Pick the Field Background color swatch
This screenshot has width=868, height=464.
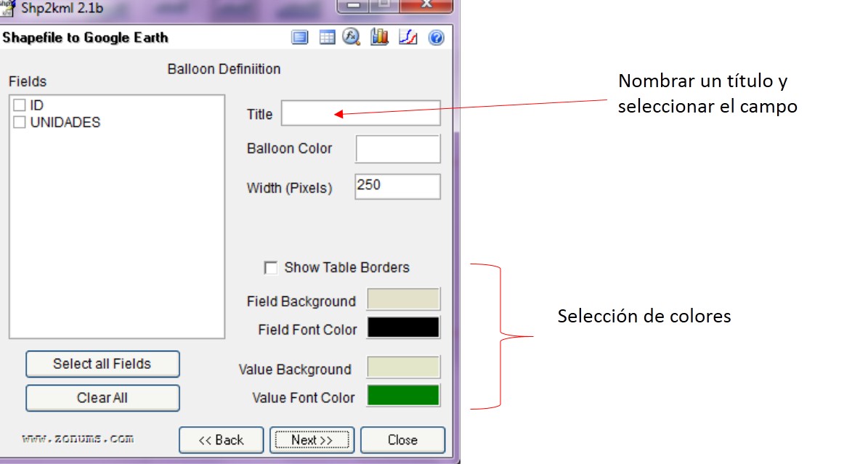pos(403,299)
